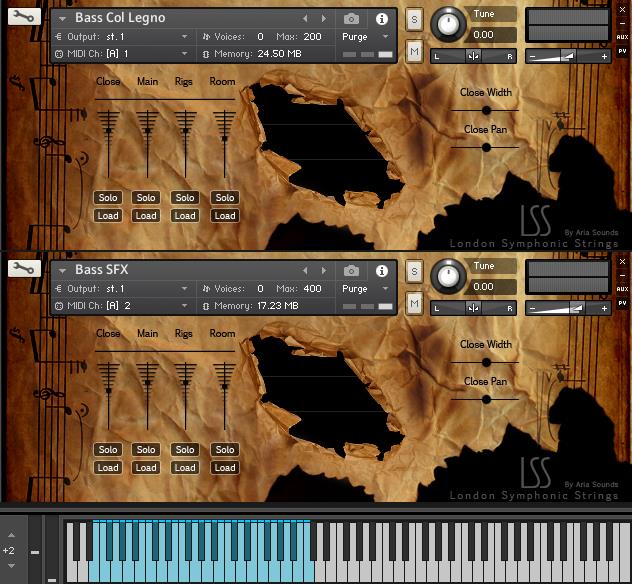632x584 pixels.
Task: Go to next instrument in Bass Col Legno
Action: [x=324, y=18]
